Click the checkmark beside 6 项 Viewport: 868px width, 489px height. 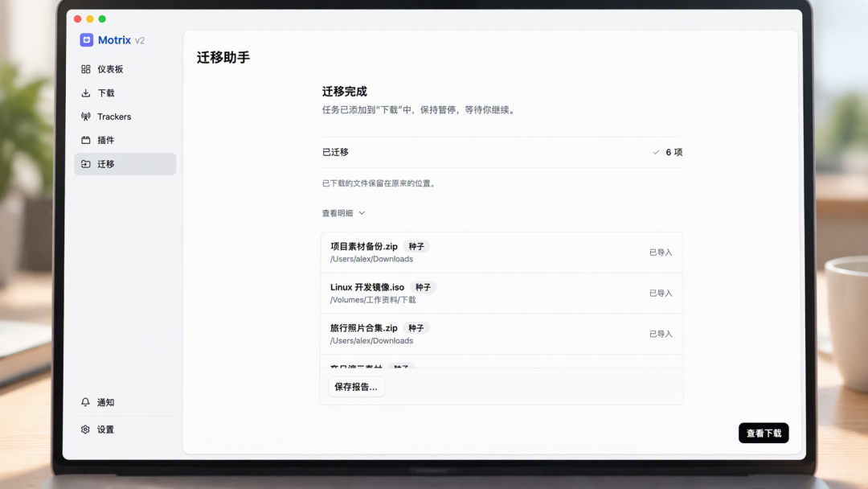(656, 152)
